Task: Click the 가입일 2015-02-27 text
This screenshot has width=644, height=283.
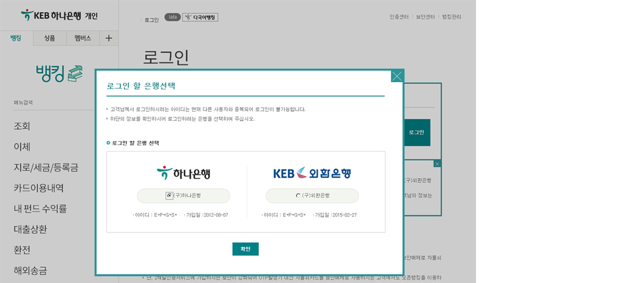Action: pyautogui.click(x=336, y=215)
